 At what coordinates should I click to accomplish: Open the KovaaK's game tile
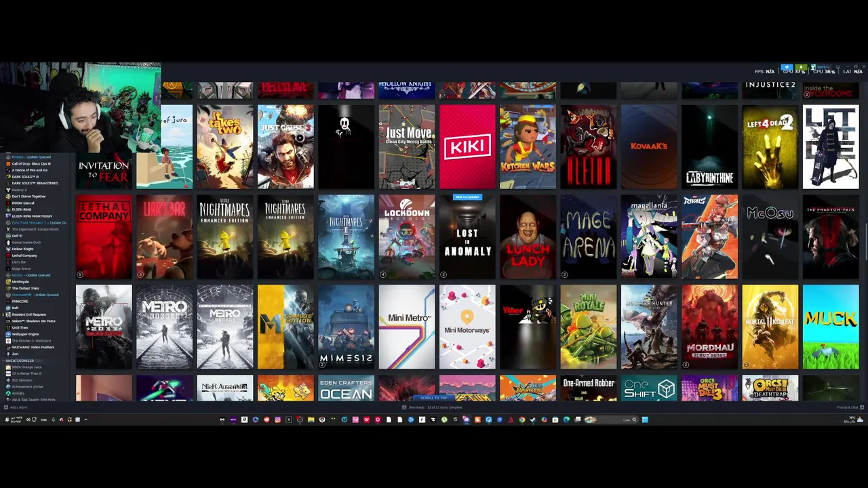(x=649, y=146)
